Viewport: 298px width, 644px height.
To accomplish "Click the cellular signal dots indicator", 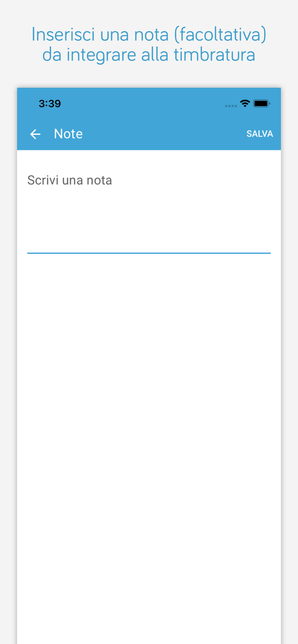I will point(231,106).
